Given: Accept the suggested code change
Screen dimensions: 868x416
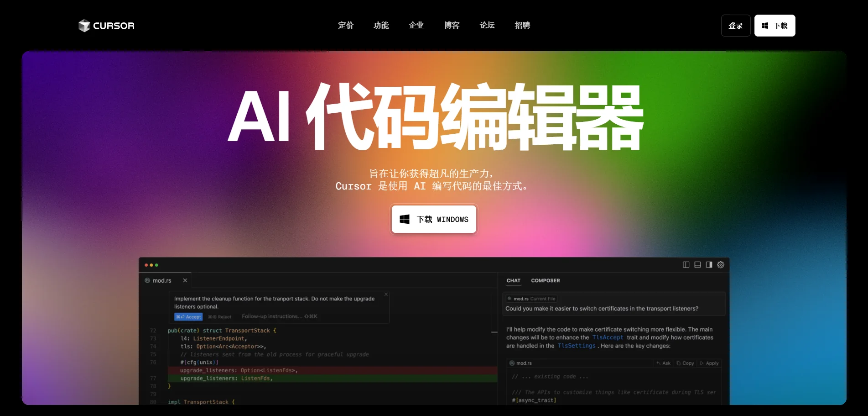Looking at the screenshot, I should tap(188, 317).
